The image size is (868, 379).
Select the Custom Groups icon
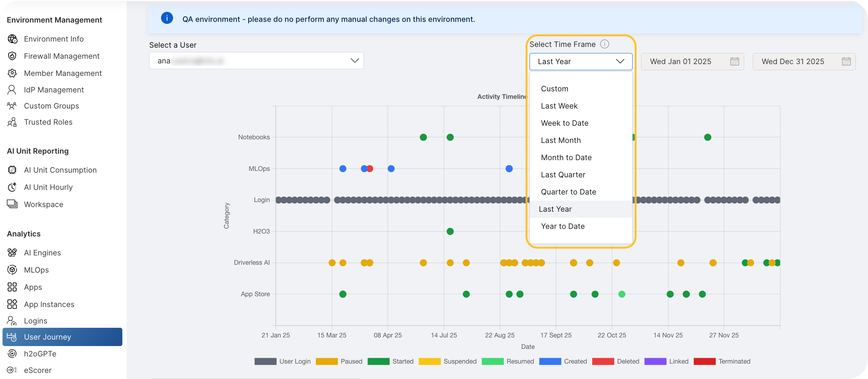[x=12, y=106]
